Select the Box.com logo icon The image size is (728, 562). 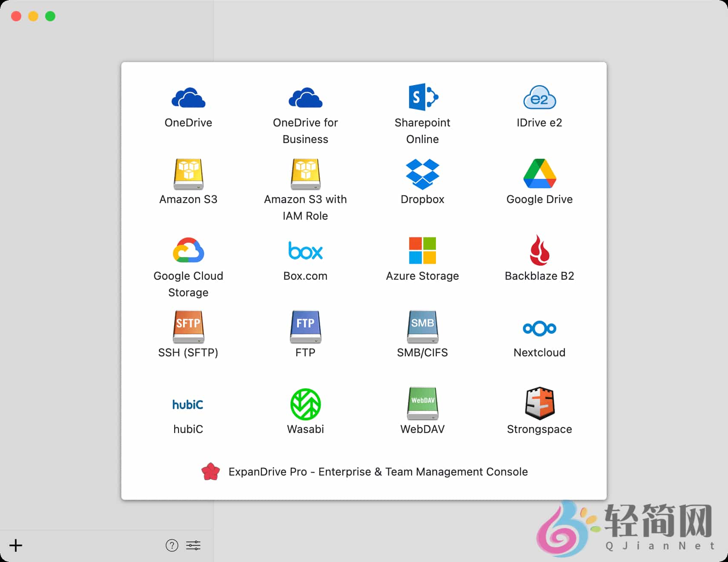pyautogui.click(x=305, y=250)
